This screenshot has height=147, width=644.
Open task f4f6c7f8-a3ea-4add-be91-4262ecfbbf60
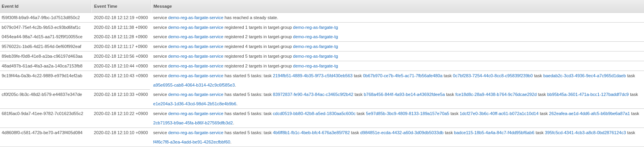tap(191, 142)
